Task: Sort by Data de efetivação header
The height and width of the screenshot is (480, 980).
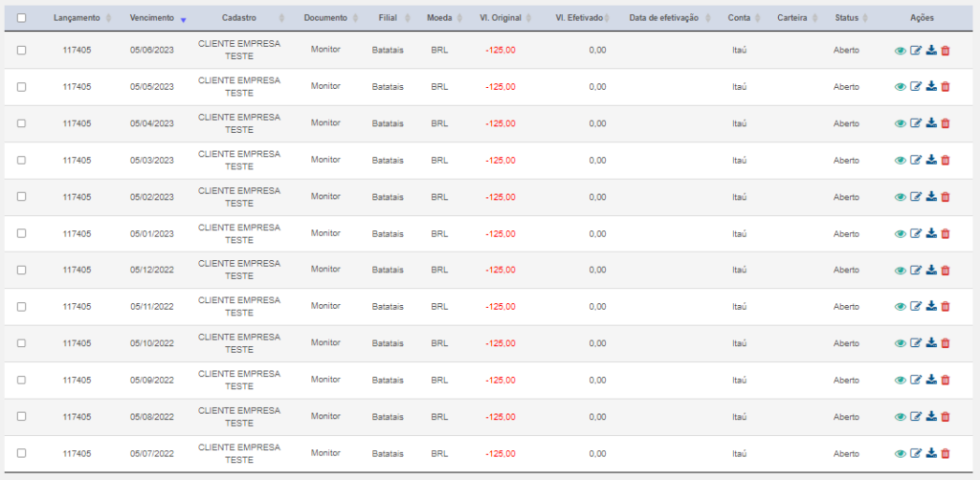Action: coord(664,18)
